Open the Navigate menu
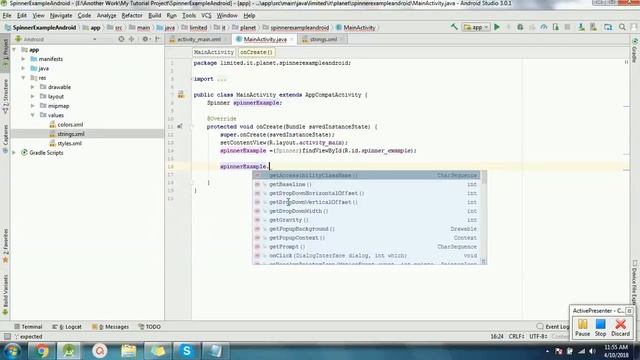Screen dimensions: 640x360 click(x=61, y=16)
